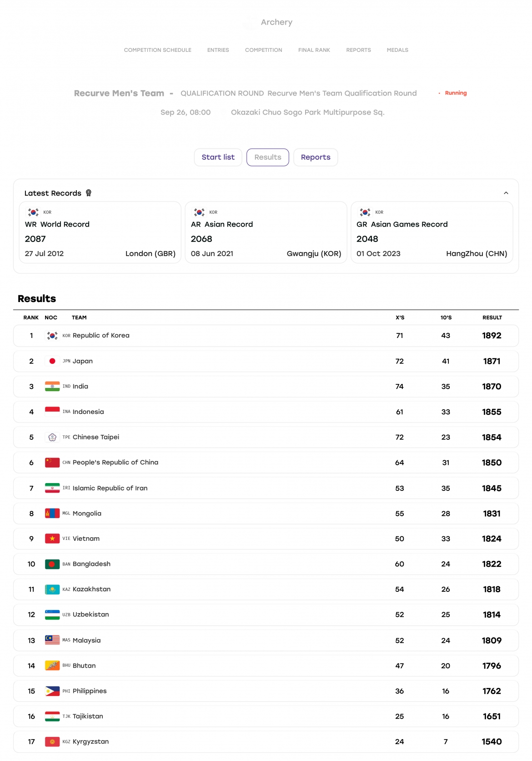Click the Bangladesh flag icon
The width and height of the screenshot is (532, 761).
(52, 564)
